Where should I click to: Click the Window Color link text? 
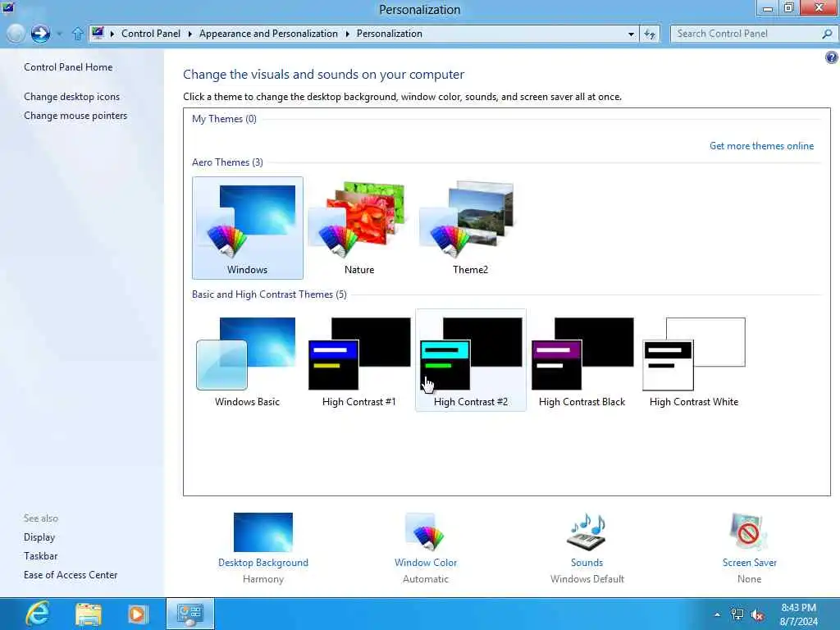point(426,563)
